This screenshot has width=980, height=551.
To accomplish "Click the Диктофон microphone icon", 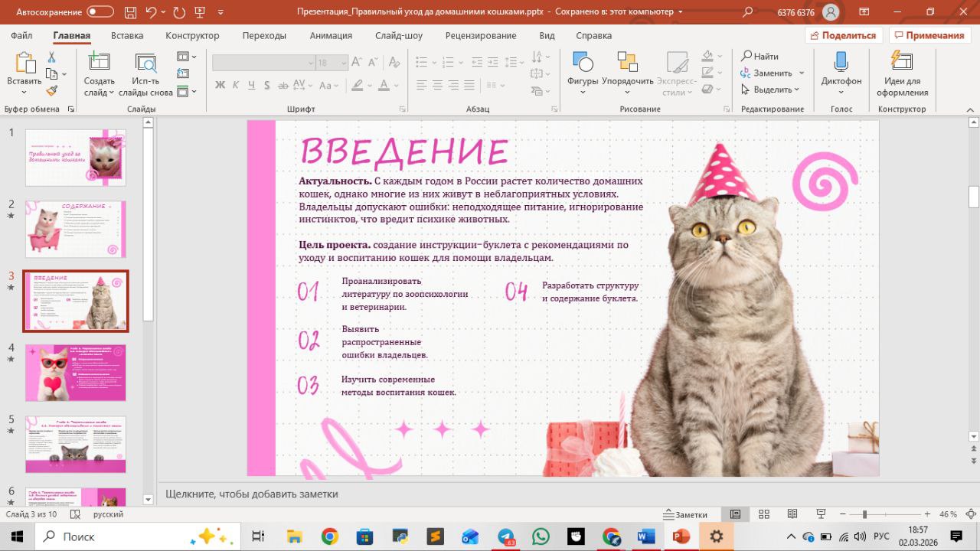I will tap(841, 61).
